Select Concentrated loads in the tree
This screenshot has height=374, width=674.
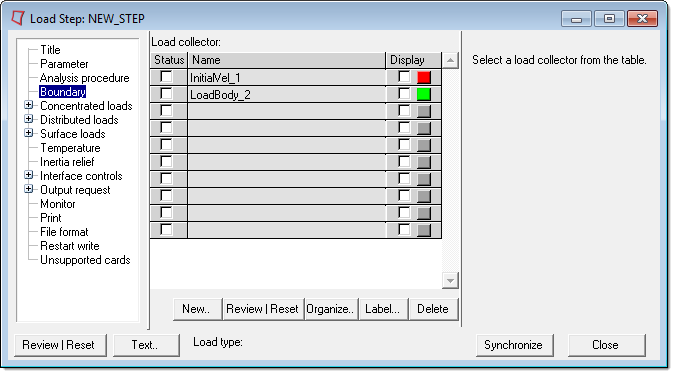[86, 106]
